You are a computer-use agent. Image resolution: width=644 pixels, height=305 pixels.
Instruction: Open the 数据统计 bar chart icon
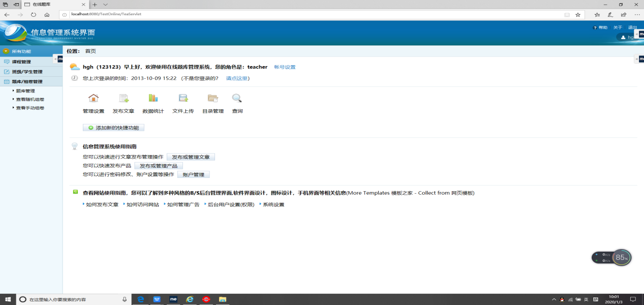click(153, 98)
